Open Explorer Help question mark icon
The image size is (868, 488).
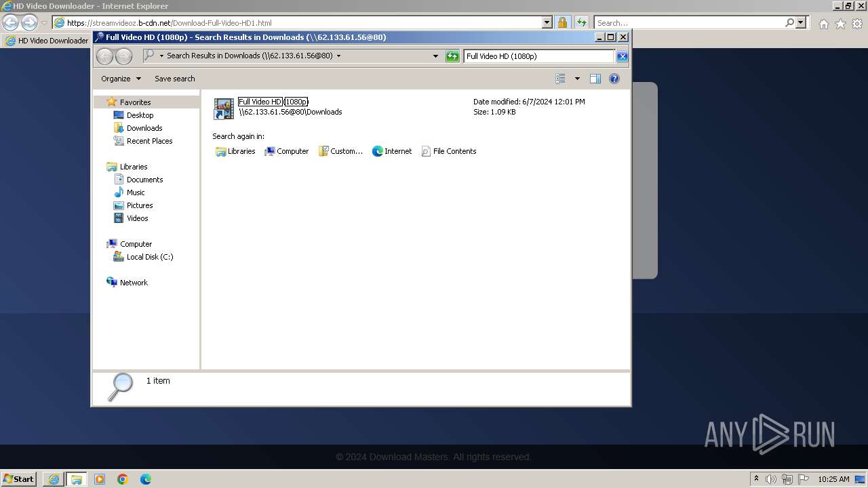[x=614, y=79]
